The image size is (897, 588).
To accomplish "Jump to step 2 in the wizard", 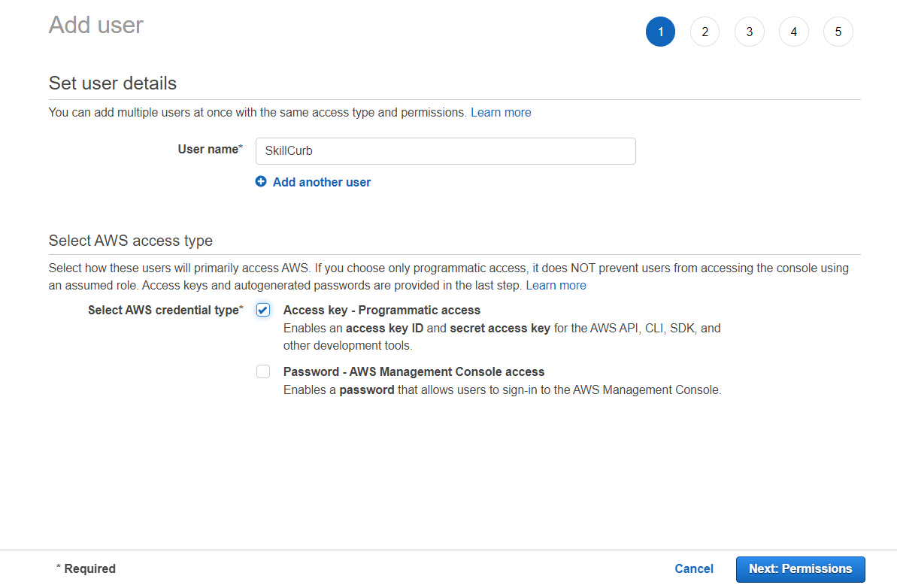I will click(705, 32).
